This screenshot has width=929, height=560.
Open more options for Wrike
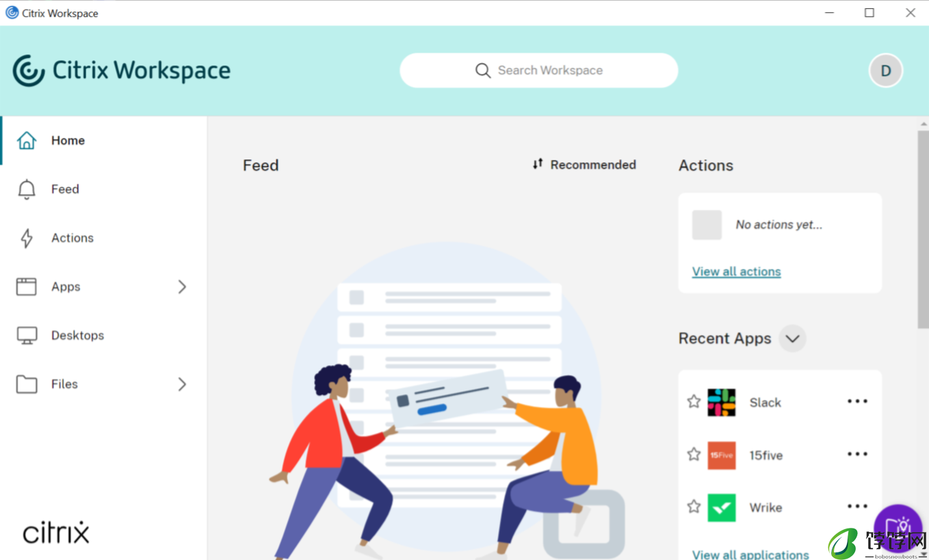pos(857,507)
